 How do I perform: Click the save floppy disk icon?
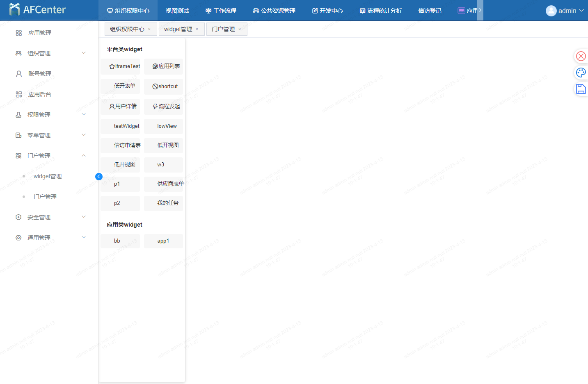pyautogui.click(x=581, y=89)
